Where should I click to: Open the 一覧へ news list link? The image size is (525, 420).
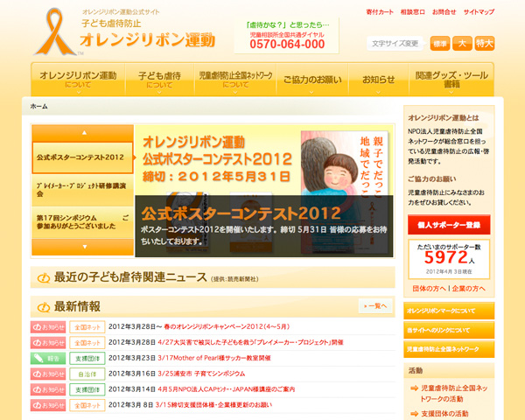click(x=374, y=305)
